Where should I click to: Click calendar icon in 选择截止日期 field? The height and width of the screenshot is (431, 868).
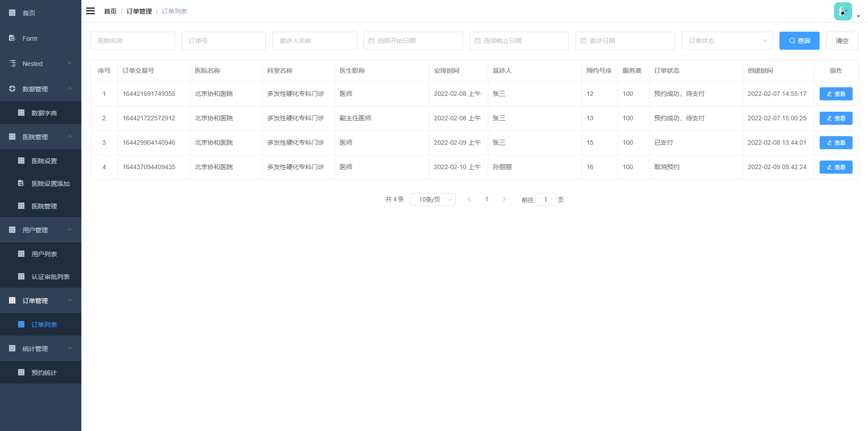pos(477,41)
